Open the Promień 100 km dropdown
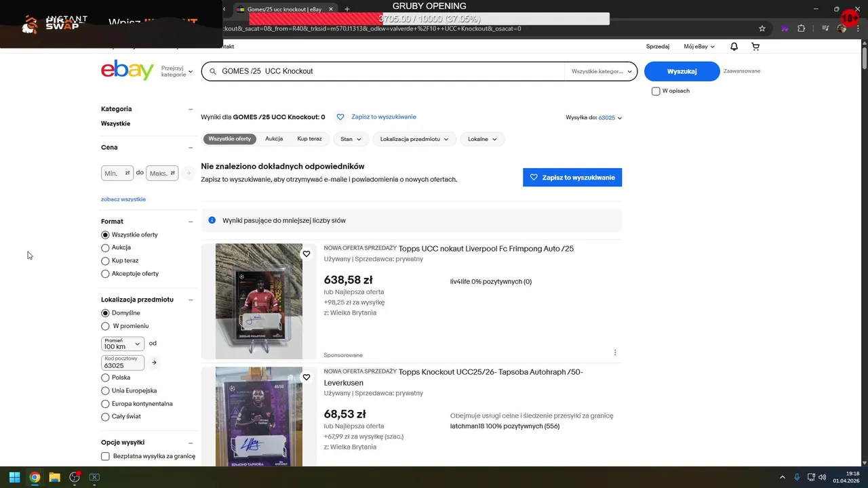This screenshot has width=868, height=488. point(123,344)
